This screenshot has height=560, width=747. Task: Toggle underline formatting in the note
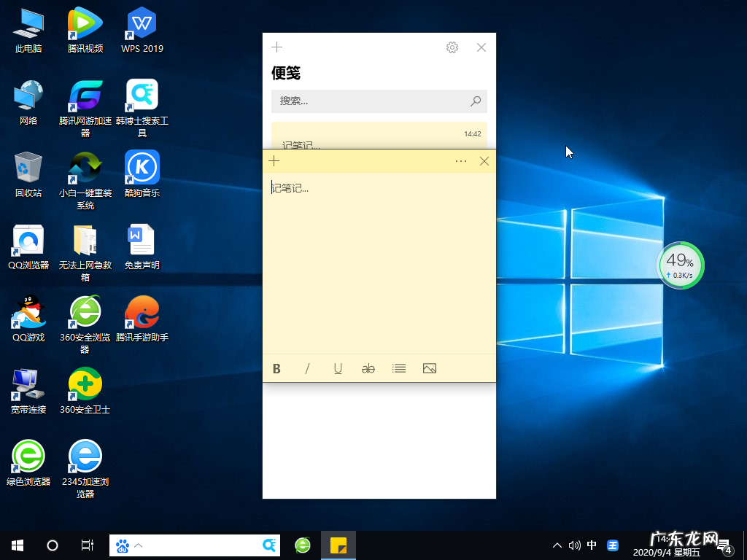point(338,368)
